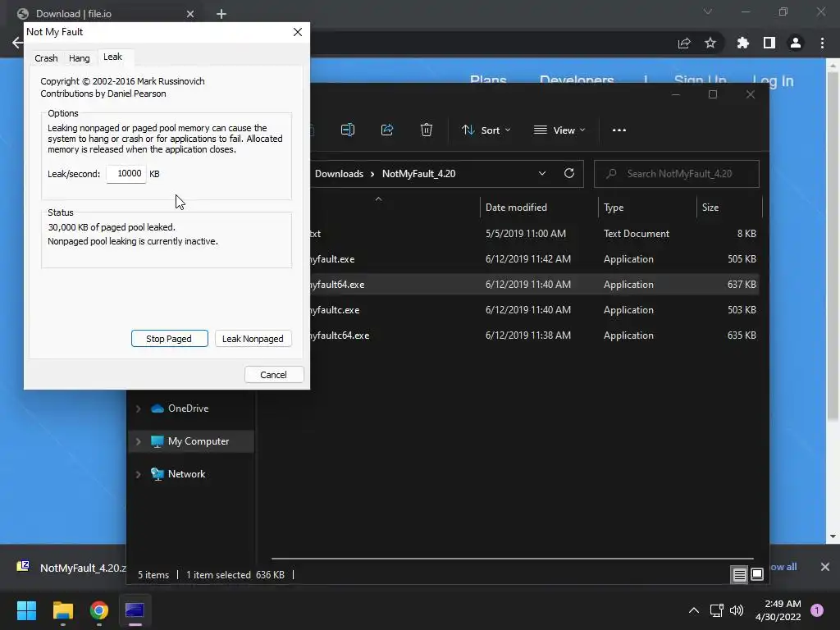This screenshot has height=630, width=840.
Task: Open Google Chrome from taskbar
Action: point(99,610)
